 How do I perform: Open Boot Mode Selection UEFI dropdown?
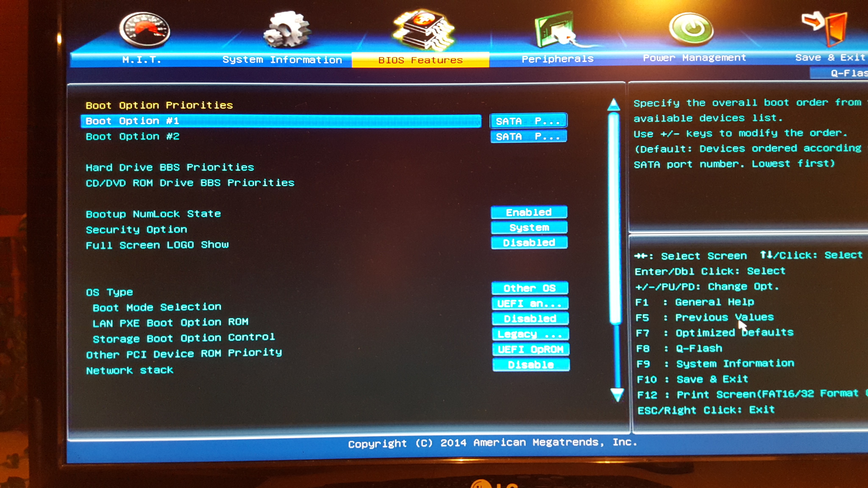pyautogui.click(x=529, y=304)
